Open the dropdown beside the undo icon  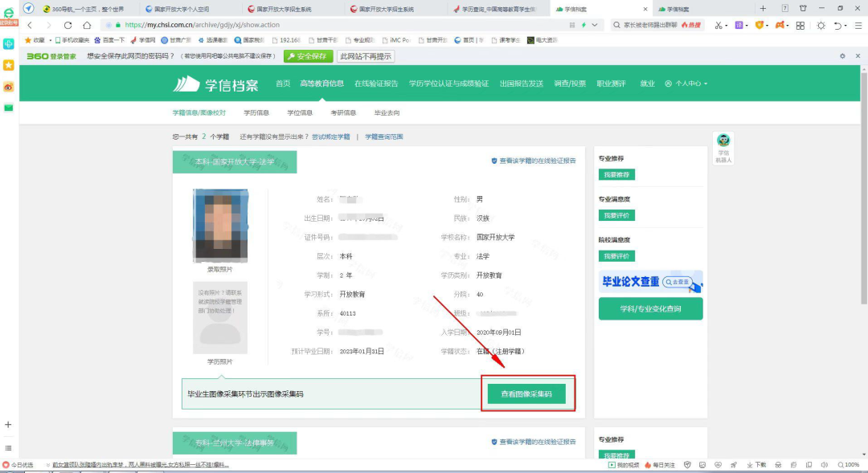point(845,26)
